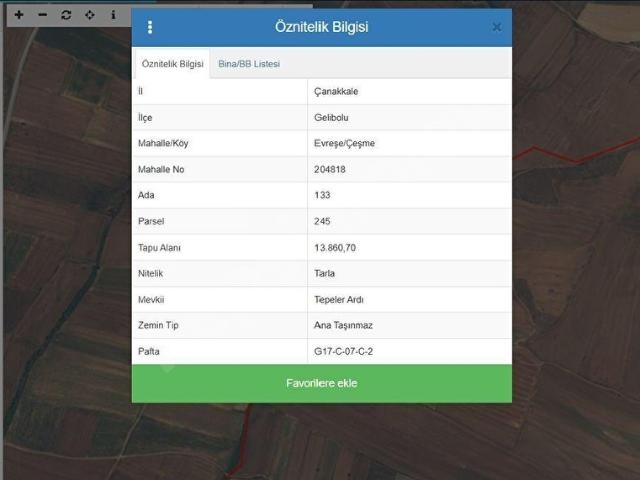Select the Tapu Alanı value 13.860,70
The width and height of the screenshot is (640, 480).
335,247
